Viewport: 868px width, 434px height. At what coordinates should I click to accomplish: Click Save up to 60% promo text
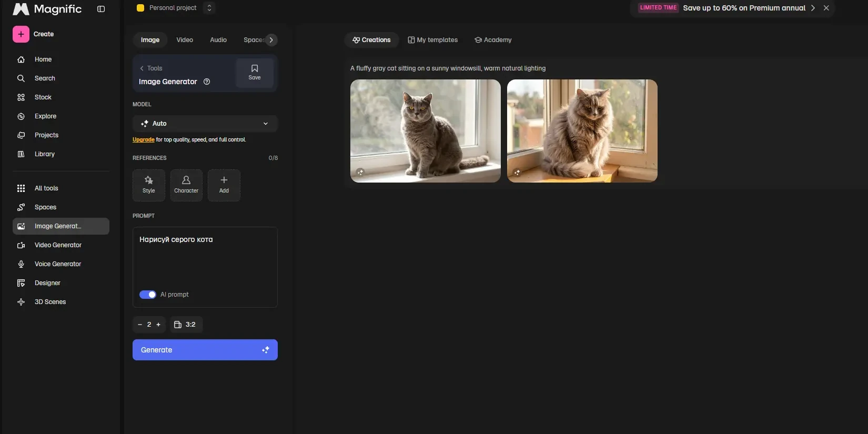coord(744,8)
